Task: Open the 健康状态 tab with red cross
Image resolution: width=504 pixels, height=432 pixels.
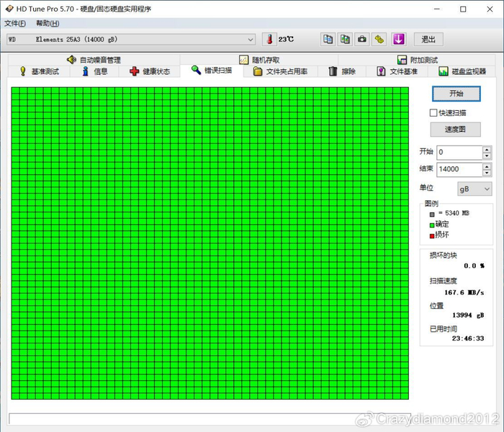Action: point(150,71)
